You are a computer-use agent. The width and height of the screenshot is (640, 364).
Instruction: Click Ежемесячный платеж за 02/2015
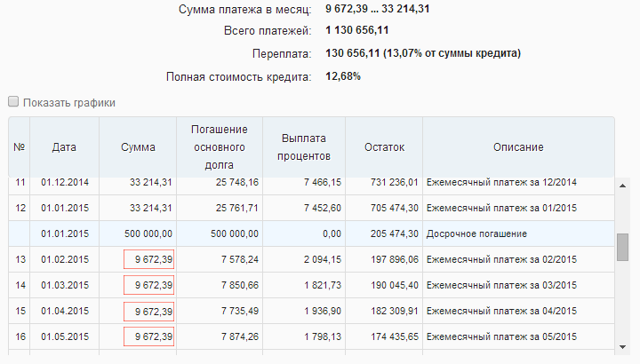502,259
